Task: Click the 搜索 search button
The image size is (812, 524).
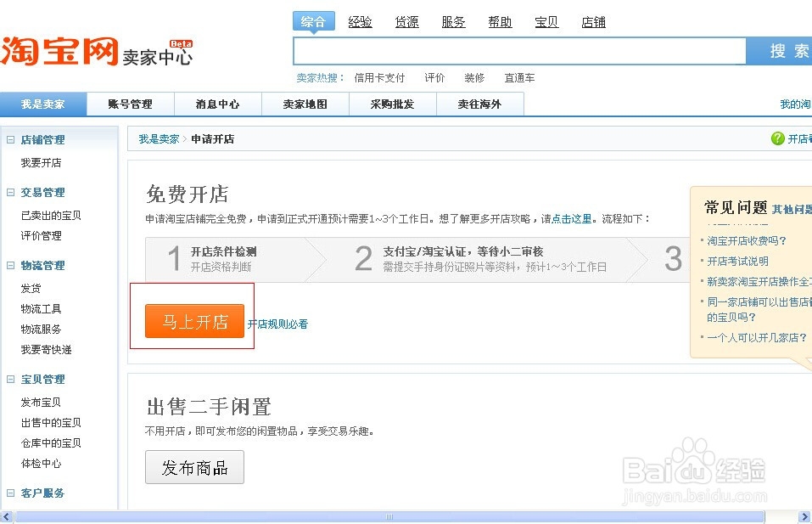Action: (779, 51)
